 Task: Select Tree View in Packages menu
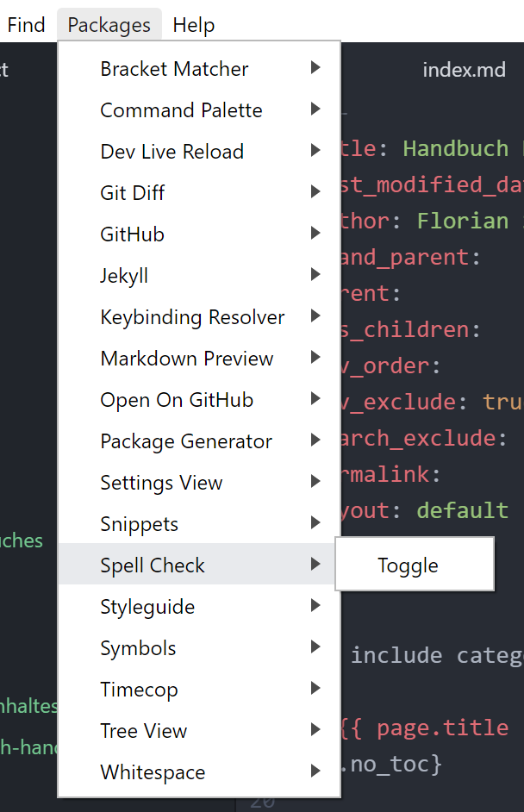143,731
